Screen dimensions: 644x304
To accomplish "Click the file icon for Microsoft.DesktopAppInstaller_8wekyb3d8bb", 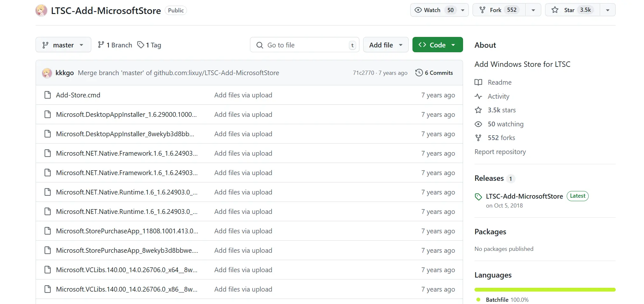I will [48, 134].
